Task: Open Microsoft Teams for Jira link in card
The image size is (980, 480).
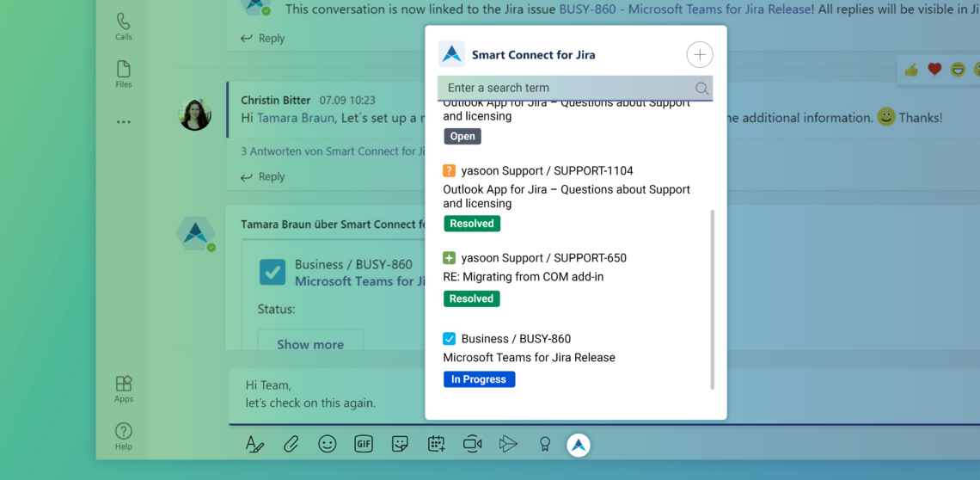Action: 359,281
